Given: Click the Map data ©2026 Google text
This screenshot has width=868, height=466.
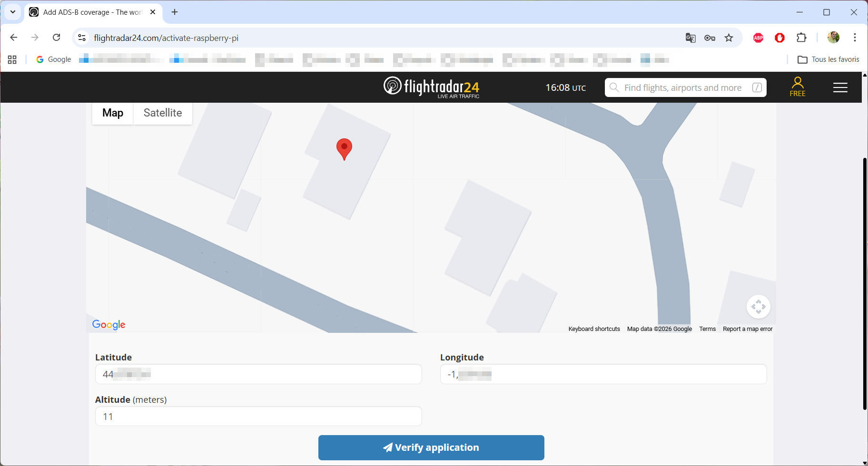Looking at the screenshot, I should [x=660, y=329].
